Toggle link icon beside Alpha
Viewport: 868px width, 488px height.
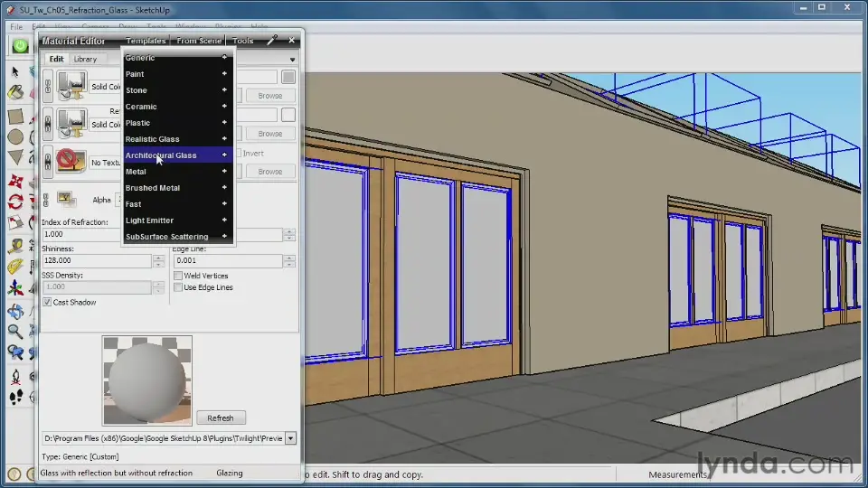(45, 199)
